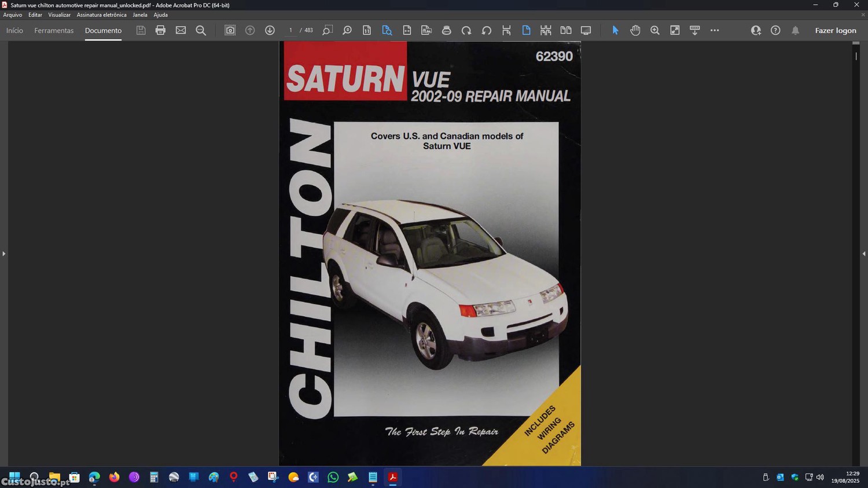868x488 pixels.
Task: Go to the next page arrow
Action: [x=270, y=30]
